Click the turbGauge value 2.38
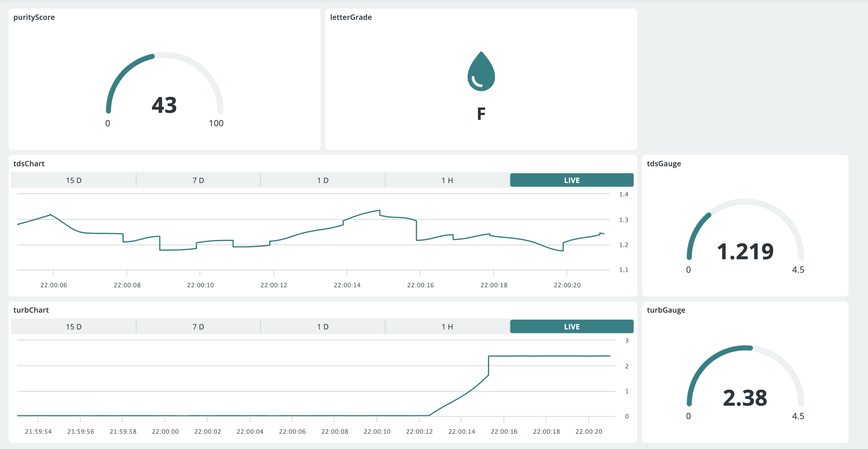 tap(745, 398)
